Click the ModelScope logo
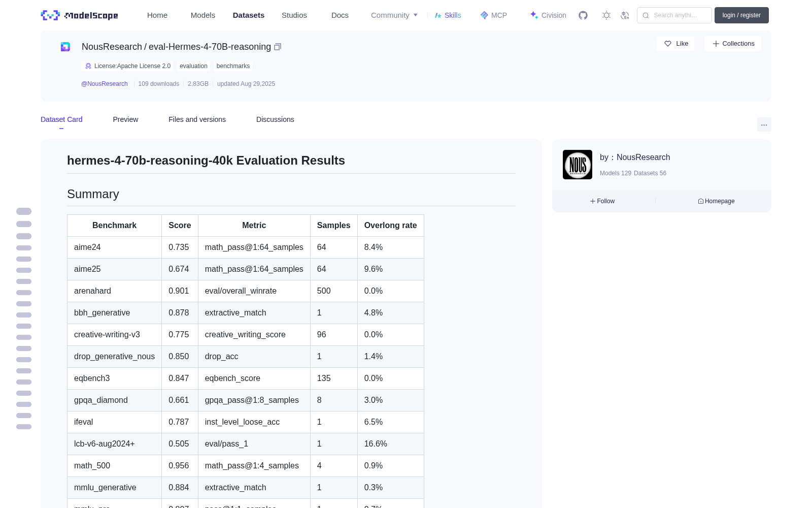Screen dimensions: 812x508 click(x=80, y=15)
